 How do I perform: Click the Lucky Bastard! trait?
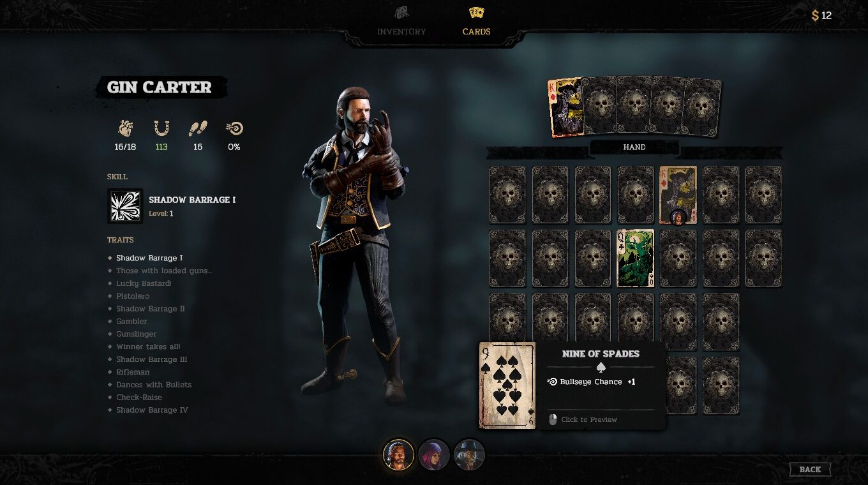pyautogui.click(x=144, y=283)
